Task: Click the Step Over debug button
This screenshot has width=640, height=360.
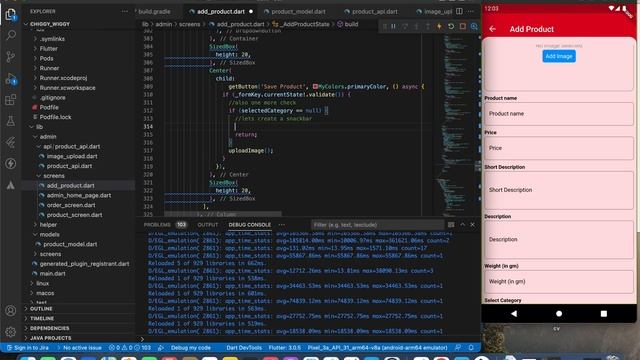Action: [x=405, y=26]
